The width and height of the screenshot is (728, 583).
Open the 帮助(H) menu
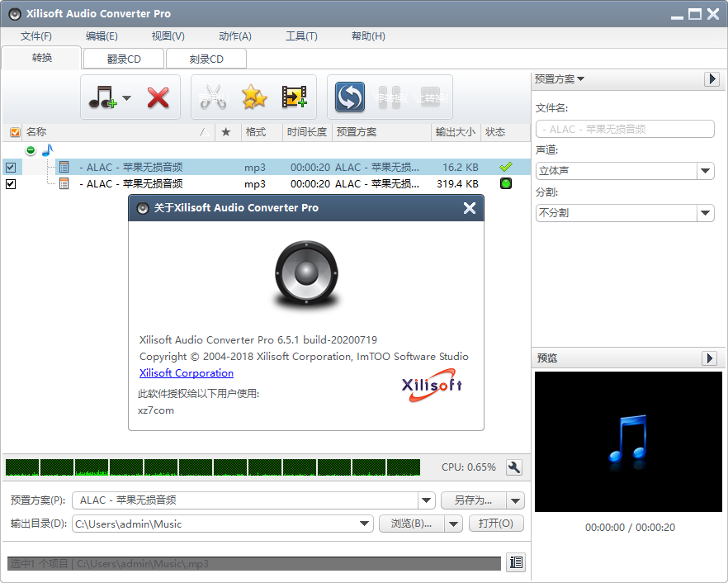click(368, 36)
